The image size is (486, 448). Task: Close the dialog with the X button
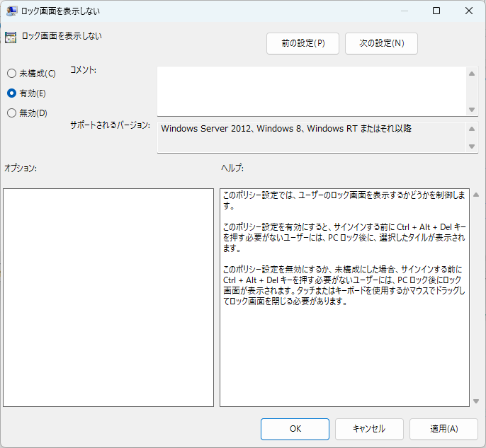pyautogui.click(x=469, y=11)
